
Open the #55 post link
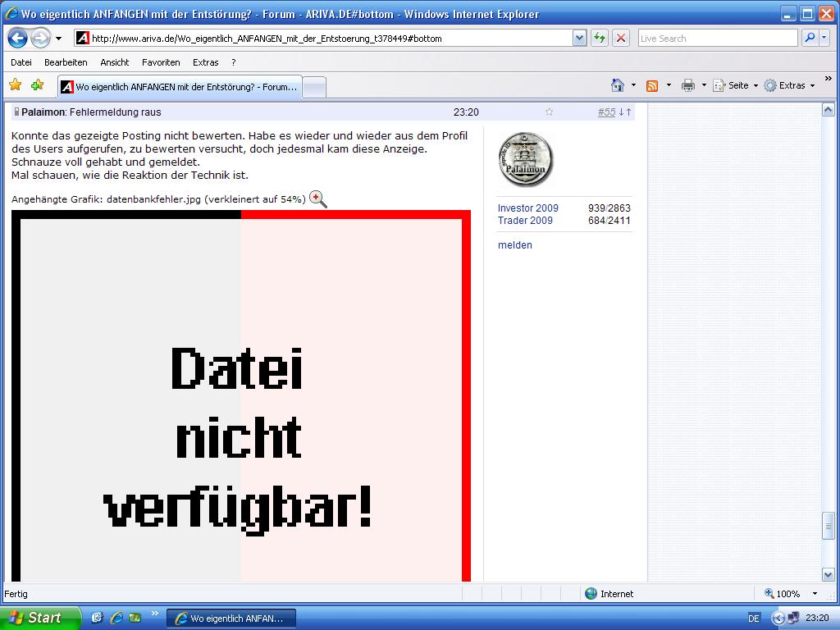(607, 112)
